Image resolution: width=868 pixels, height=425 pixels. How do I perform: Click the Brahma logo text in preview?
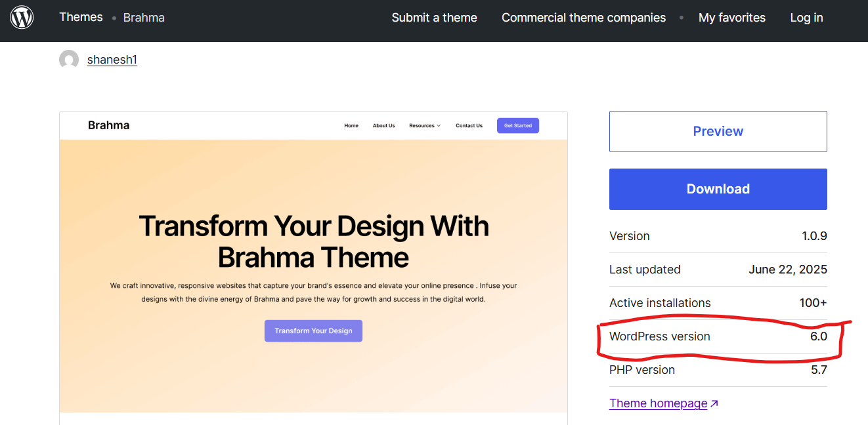tap(109, 125)
